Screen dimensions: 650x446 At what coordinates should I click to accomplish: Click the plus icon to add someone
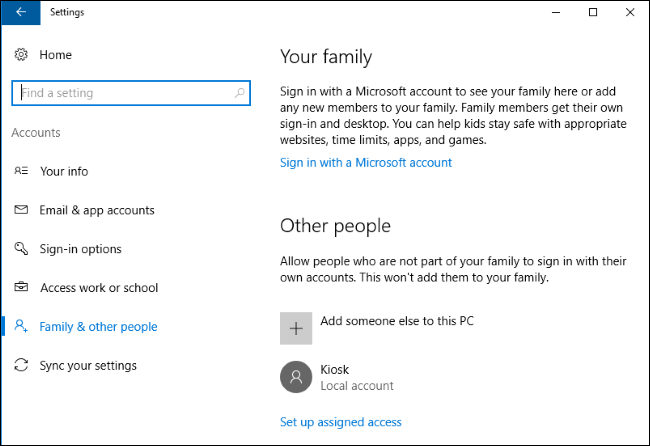296,328
